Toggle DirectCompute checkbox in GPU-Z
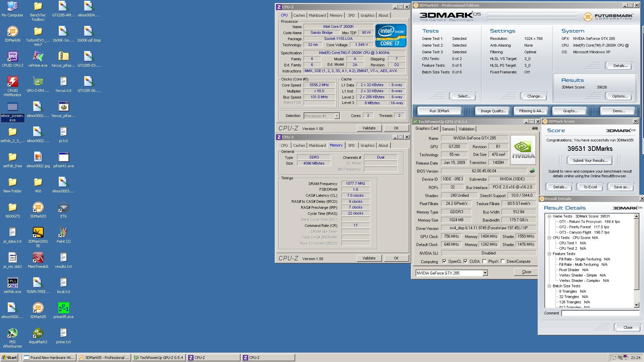Screen dimensions: 644x362 503,261
